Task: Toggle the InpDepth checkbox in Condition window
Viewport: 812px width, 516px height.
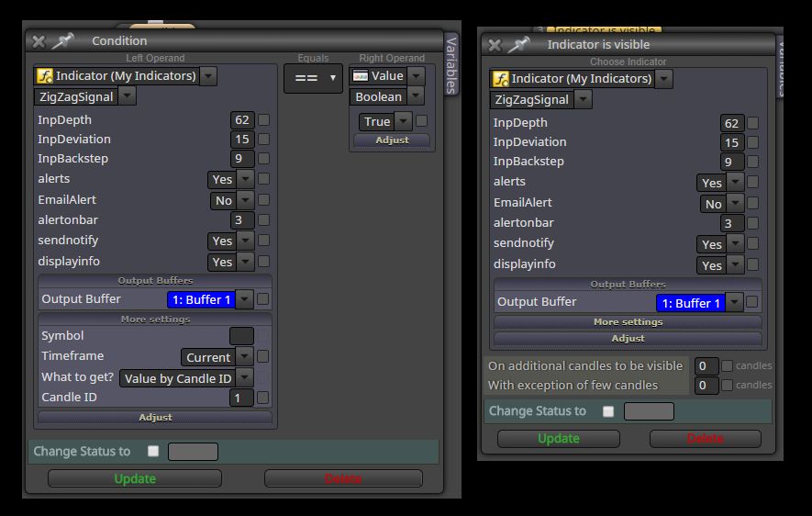Action: (x=263, y=120)
